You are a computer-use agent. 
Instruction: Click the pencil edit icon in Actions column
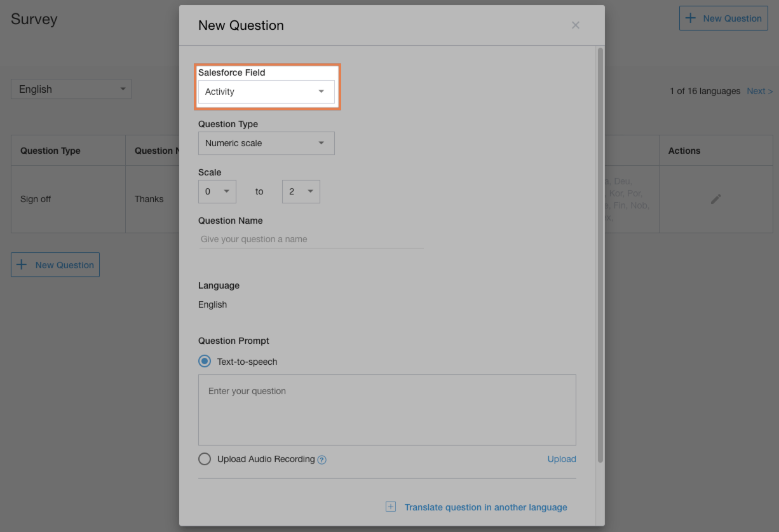[716, 199]
